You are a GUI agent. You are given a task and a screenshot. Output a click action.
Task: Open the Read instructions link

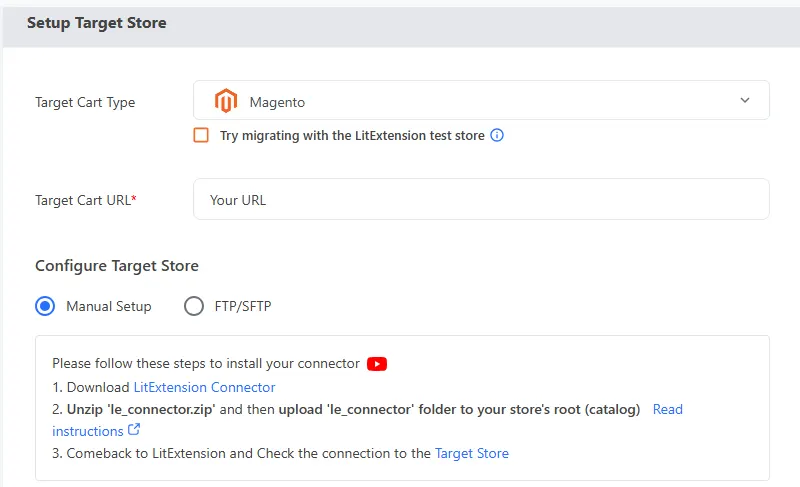(668, 409)
